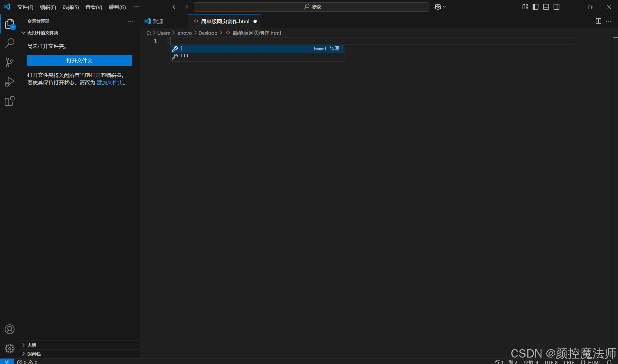Open the Extensions view icon
618x364 pixels.
[x=10, y=101]
